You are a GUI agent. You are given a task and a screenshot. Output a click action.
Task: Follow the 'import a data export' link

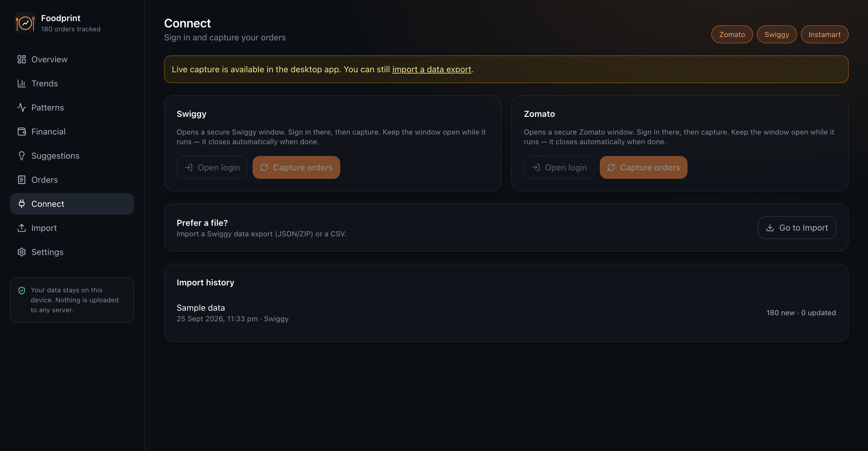tap(432, 69)
